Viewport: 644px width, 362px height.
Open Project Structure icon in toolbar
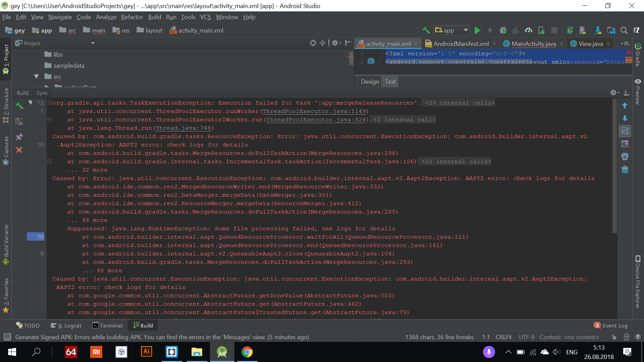click(x=611, y=30)
